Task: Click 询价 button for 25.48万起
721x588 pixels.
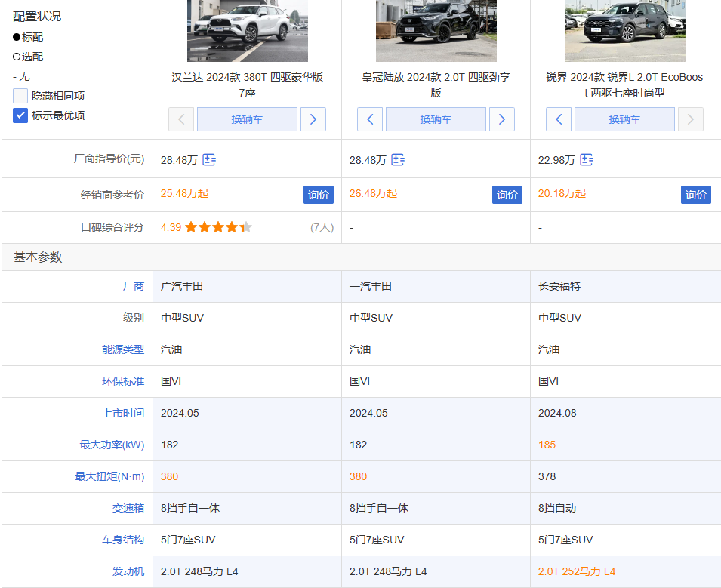Action: (318, 195)
